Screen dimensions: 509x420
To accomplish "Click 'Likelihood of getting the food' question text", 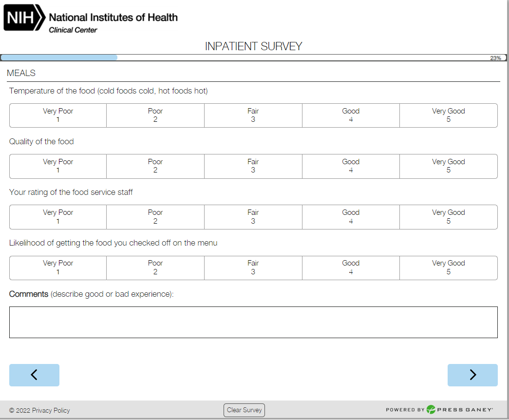I will point(113,243).
